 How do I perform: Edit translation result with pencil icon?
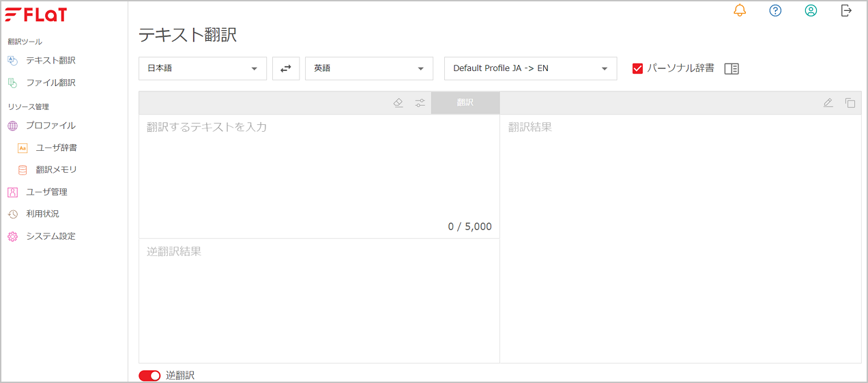[x=828, y=103]
